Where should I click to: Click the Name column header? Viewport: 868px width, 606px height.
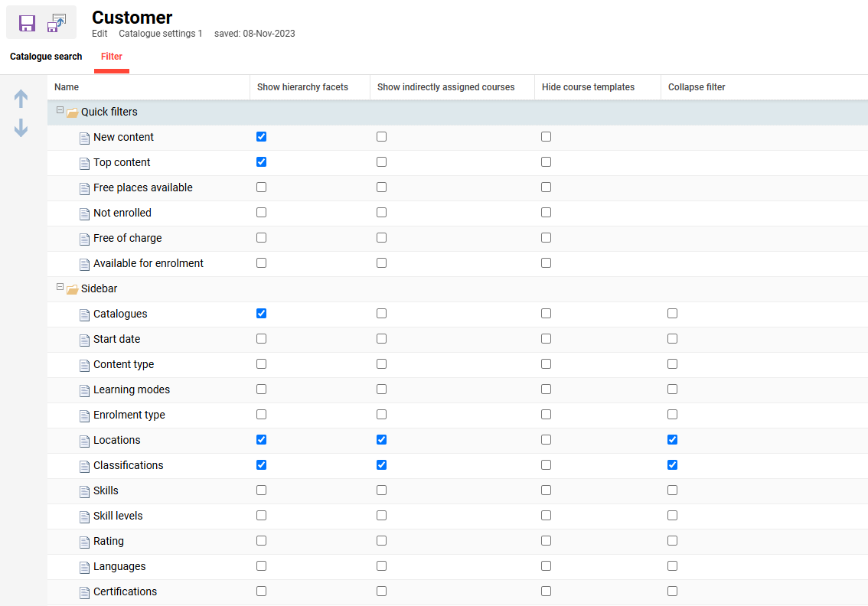coord(66,86)
